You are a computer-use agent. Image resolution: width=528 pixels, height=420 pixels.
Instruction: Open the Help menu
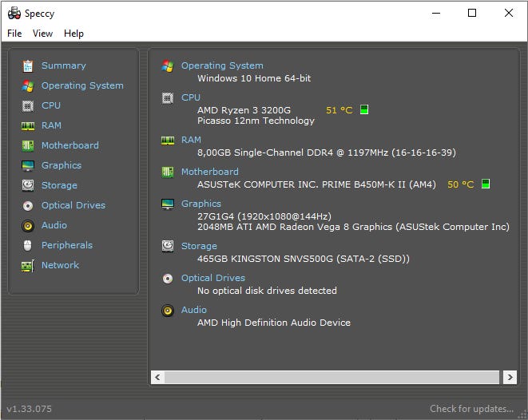(x=73, y=34)
